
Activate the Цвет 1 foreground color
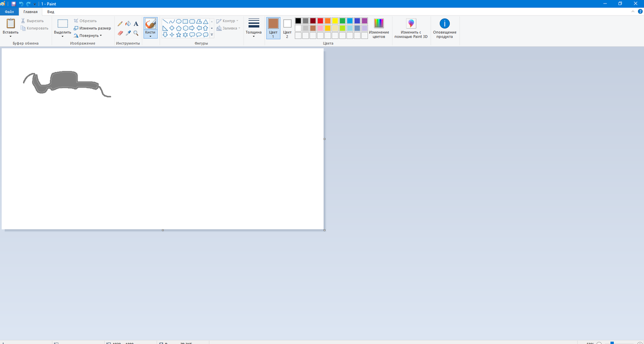tap(273, 28)
